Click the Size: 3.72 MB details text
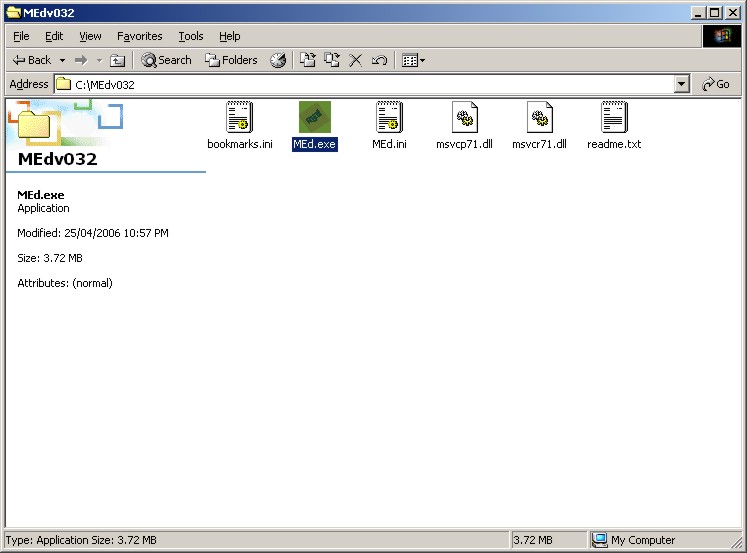747x553 pixels. click(x=50, y=258)
